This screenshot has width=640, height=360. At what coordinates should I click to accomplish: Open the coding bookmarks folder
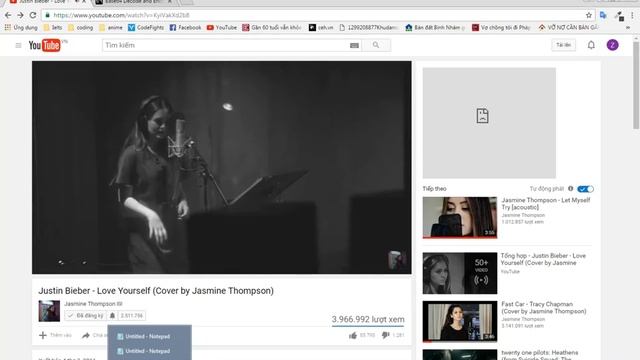pos(80,27)
